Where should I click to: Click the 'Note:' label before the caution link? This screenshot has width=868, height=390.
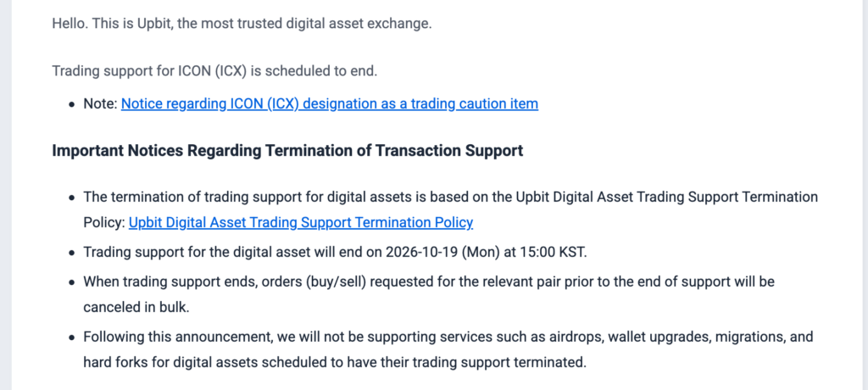tap(101, 103)
